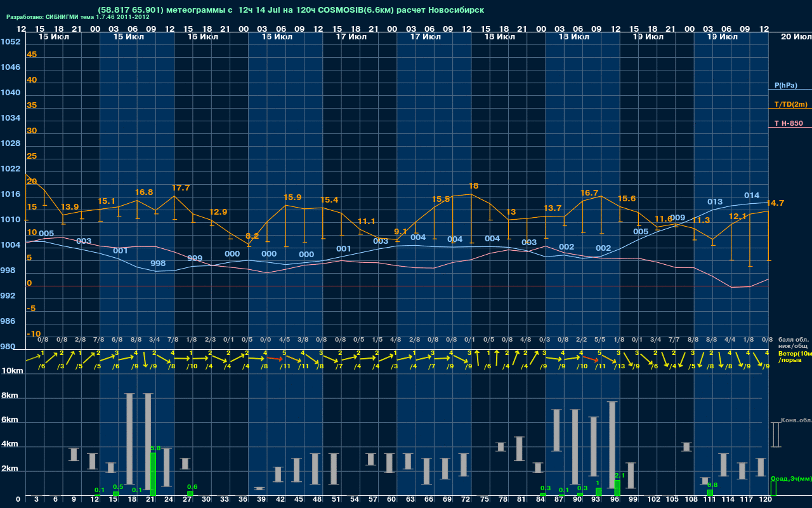Click the temperature value 13.9
The image size is (812, 508).
(70, 207)
